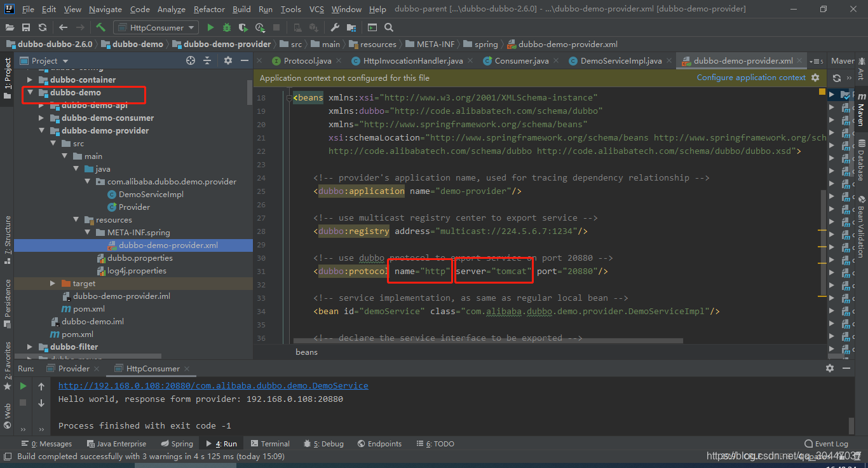Hide the Project panel with minus icon
Viewport: 868px width, 468px height.
tap(243, 60)
